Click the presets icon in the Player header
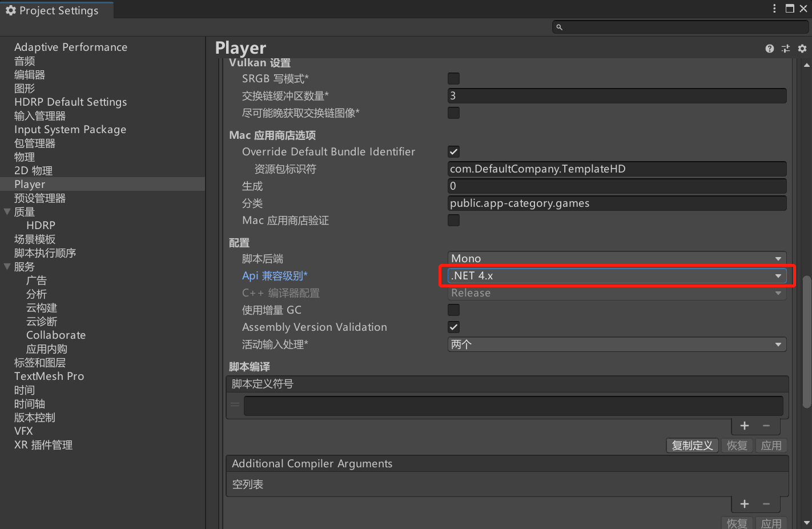The width and height of the screenshot is (812, 529). [x=786, y=49]
